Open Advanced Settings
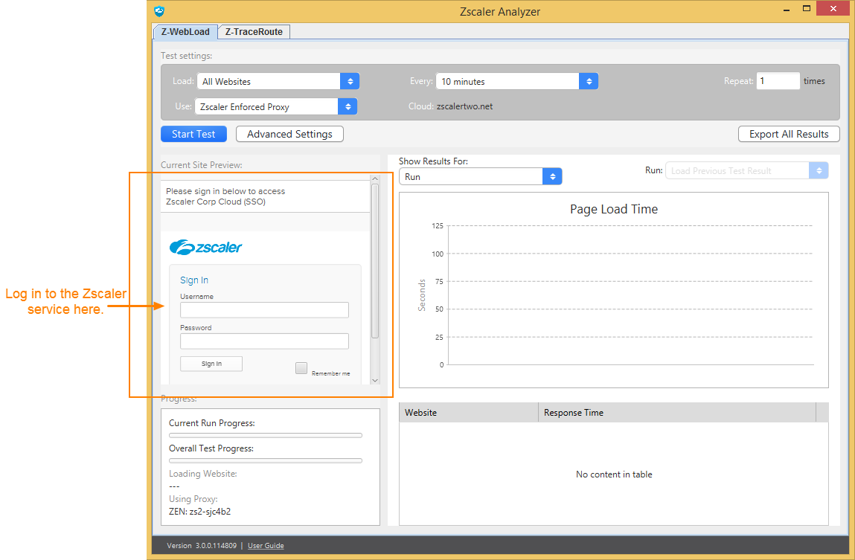 pos(290,134)
